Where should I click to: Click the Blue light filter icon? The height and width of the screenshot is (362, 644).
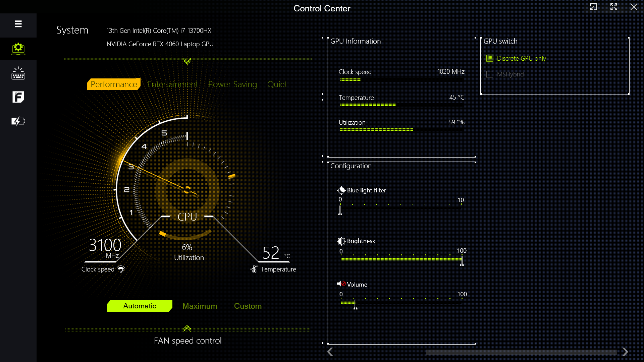tap(341, 190)
